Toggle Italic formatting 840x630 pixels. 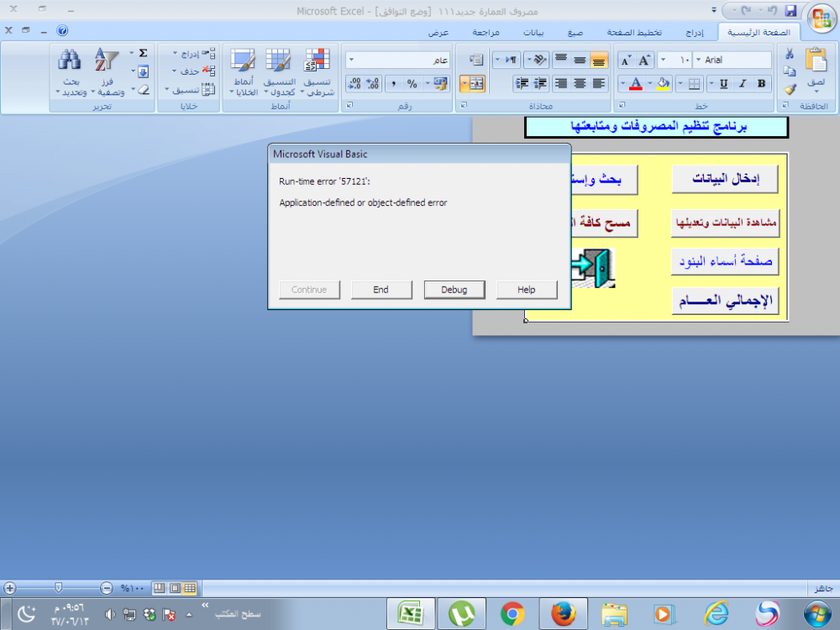pos(743,84)
